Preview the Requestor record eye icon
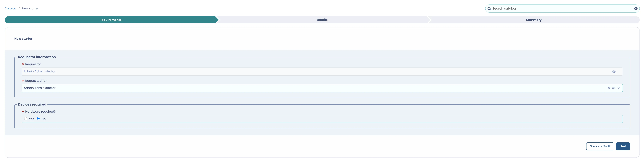This screenshot has height=162, width=644. 614,72
